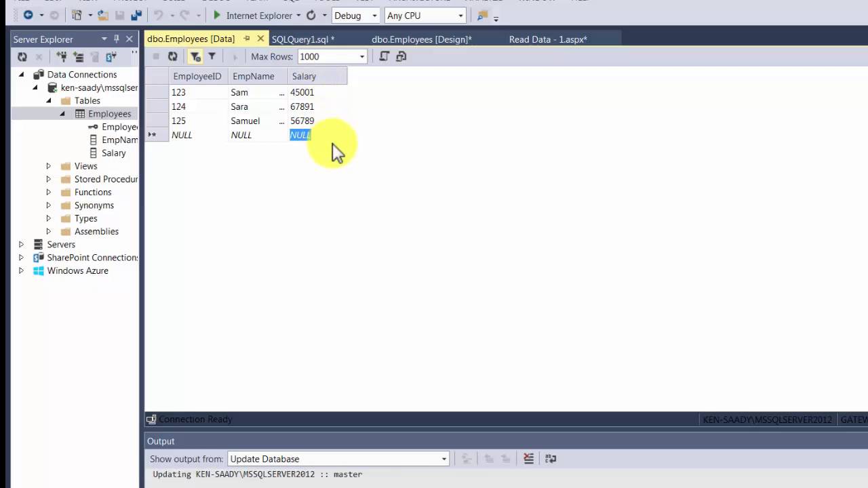Viewport: 868px width, 488px height.
Task: Toggle word wrap in Output panel
Action: coord(551,458)
